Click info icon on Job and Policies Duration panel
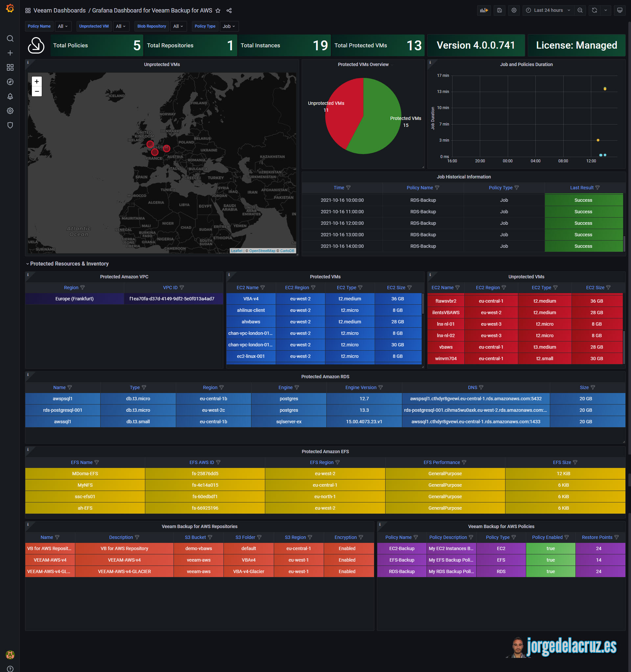This screenshot has height=672, width=631. [x=430, y=62]
